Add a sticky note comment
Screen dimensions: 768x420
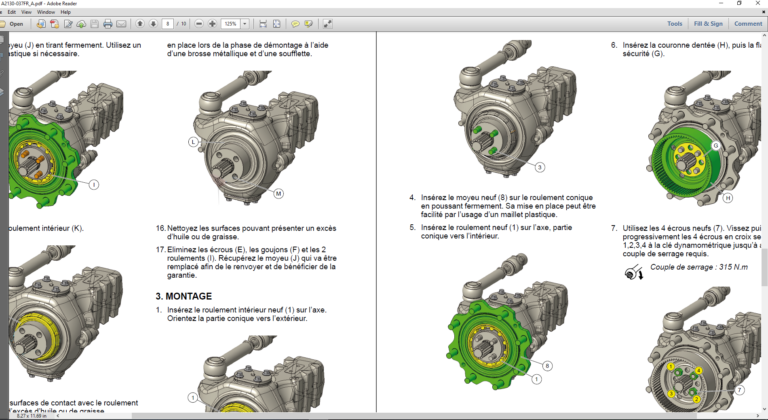point(295,23)
